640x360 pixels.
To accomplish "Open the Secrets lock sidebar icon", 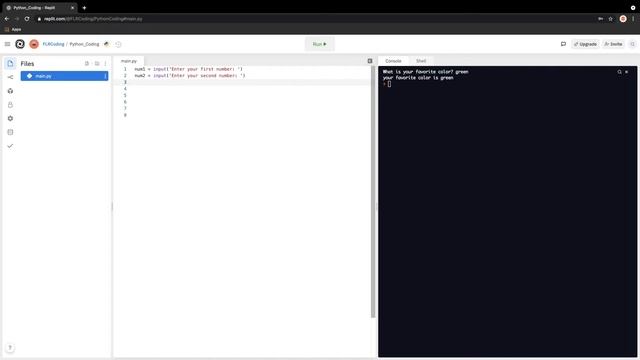I will click(x=10, y=105).
